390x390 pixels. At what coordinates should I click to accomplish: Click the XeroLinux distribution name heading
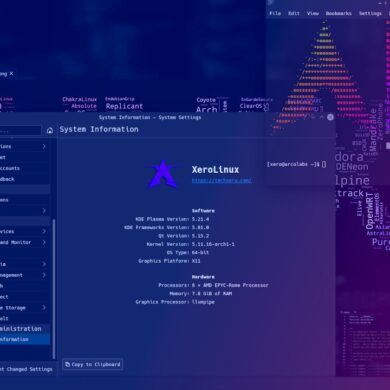tap(215, 170)
